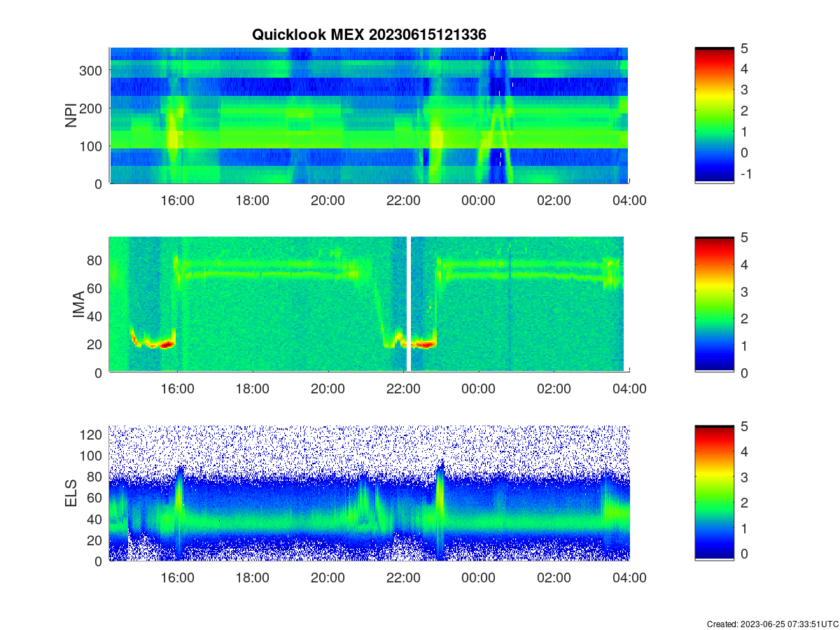Click the "2" label on the ELS colorbar

tap(745, 503)
